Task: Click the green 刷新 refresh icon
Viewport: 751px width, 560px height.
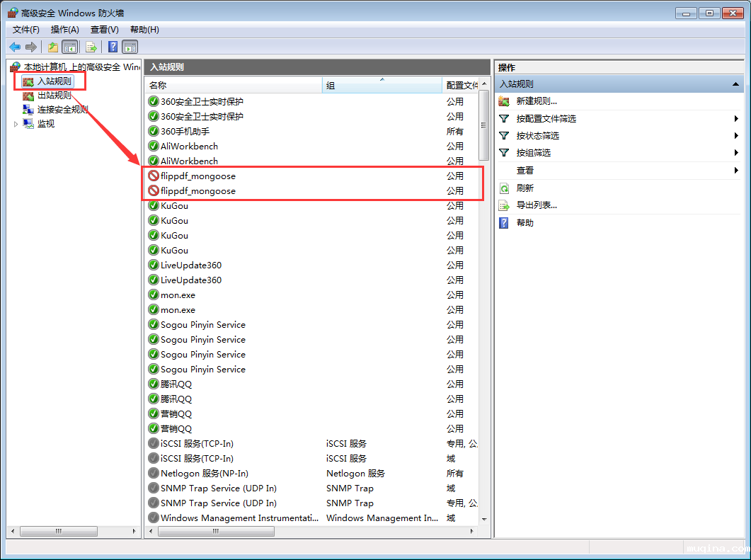Action: pos(504,188)
